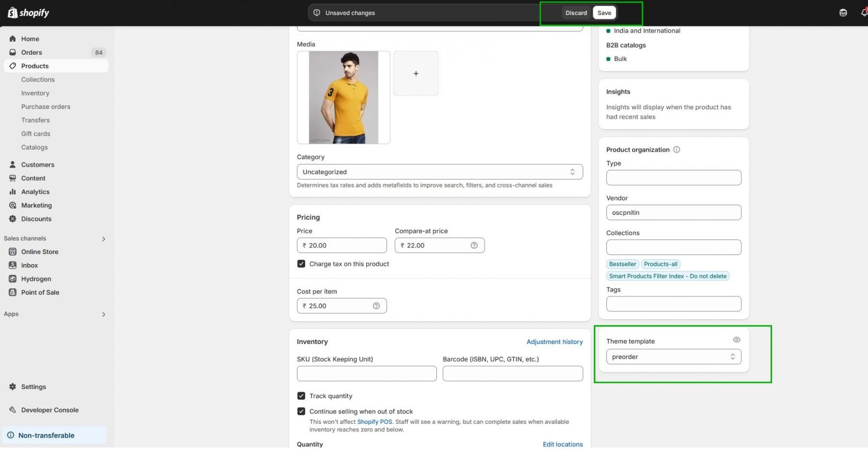The width and height of the screenshot is (868, 449).
Task: Open Orders in the sidebar
Action: 32,53
